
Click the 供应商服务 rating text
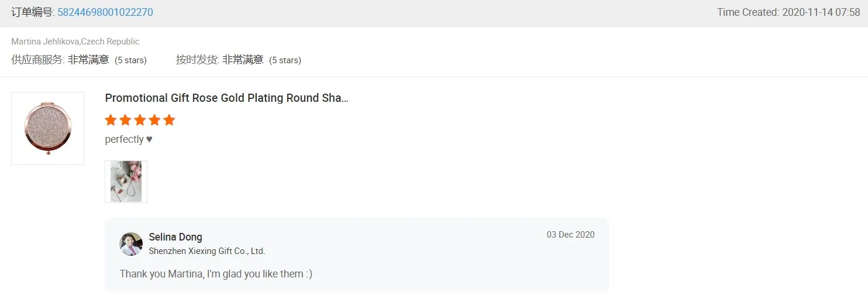[x=79, y=60]
